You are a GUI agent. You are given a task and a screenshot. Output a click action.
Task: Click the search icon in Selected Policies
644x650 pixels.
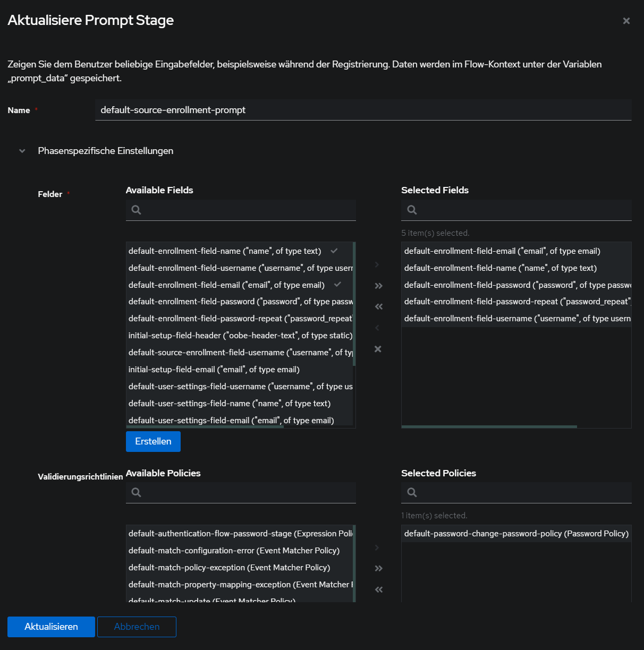412,492
